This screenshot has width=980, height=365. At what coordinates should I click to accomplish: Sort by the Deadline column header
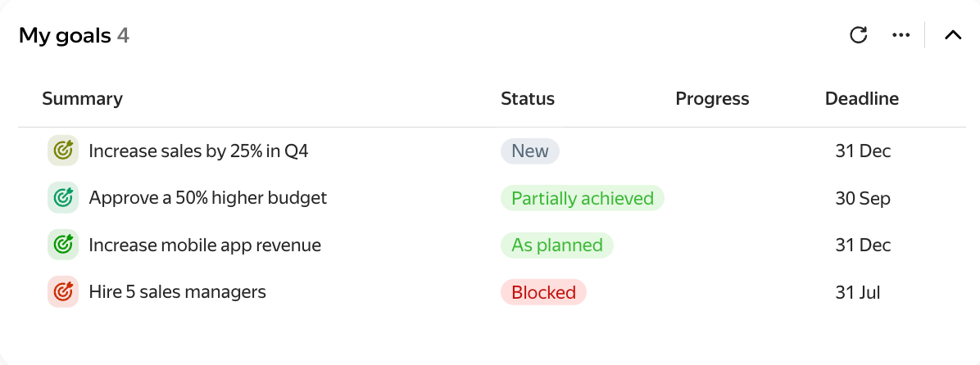click(x=862, y=98)
